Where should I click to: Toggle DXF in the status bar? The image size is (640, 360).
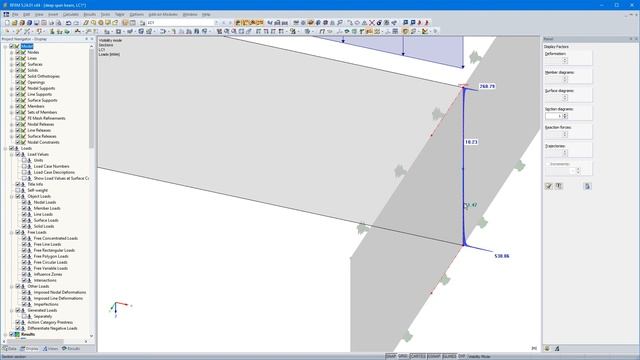coord(462,356)
